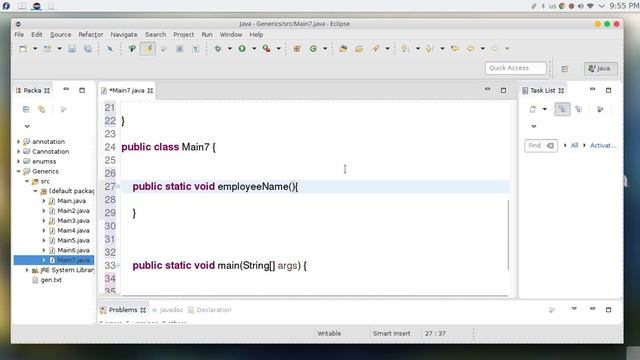Maximize the editor area
Screen dimensions: 640x360
click(503, 91)
